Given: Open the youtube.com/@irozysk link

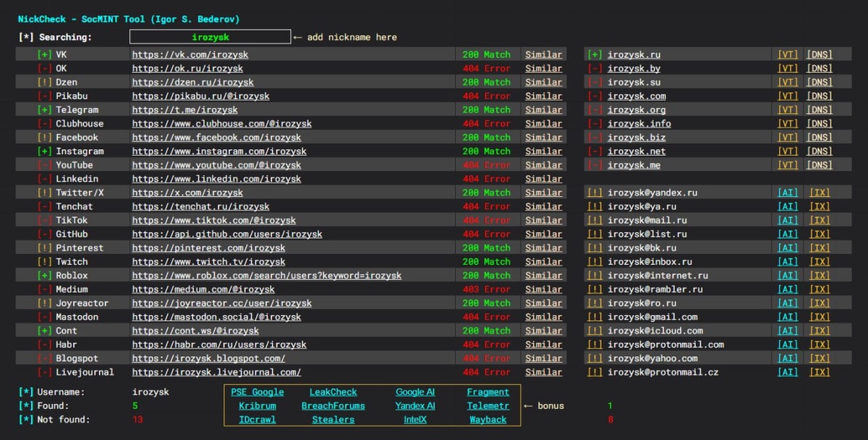Looking at the screenshot, I should [216, 165].
